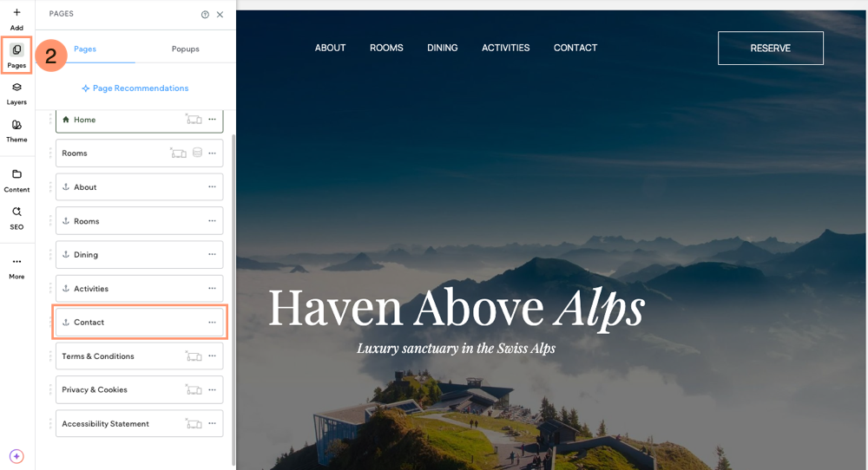868x470 pixels.
Task: Open More options in left sidebar
Action: [x=16, y=266]
